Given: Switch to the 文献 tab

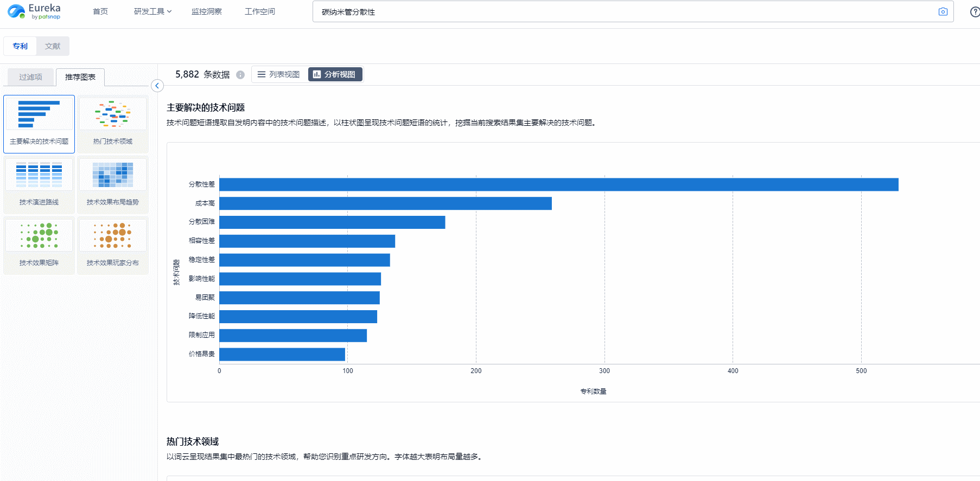Looking at the screenshot, I should pos(53,46).
